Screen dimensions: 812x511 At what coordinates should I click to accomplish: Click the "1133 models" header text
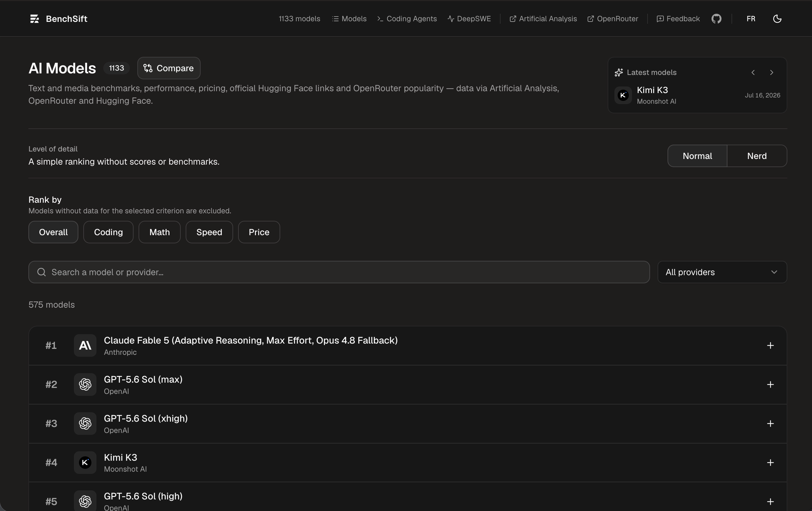click(x=299, y=19)
